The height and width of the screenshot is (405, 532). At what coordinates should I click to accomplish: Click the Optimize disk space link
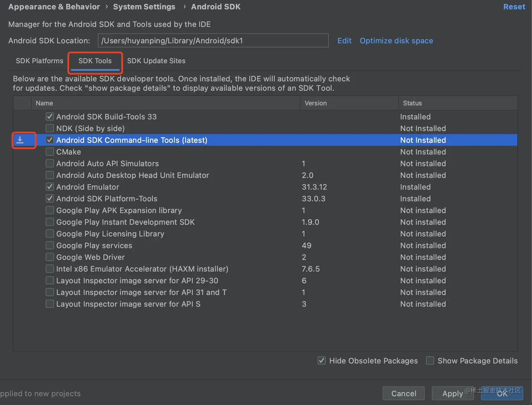[396, 41]
